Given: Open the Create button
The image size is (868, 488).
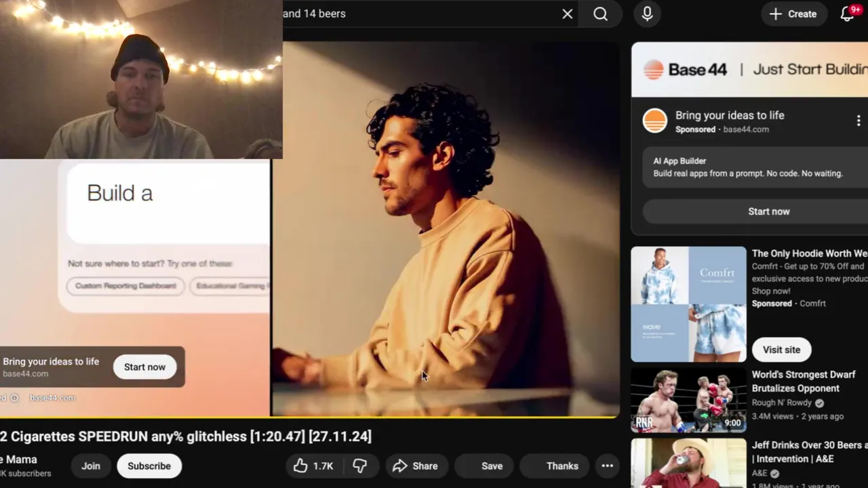Looking at the screenshot, I should click(793, 14).
